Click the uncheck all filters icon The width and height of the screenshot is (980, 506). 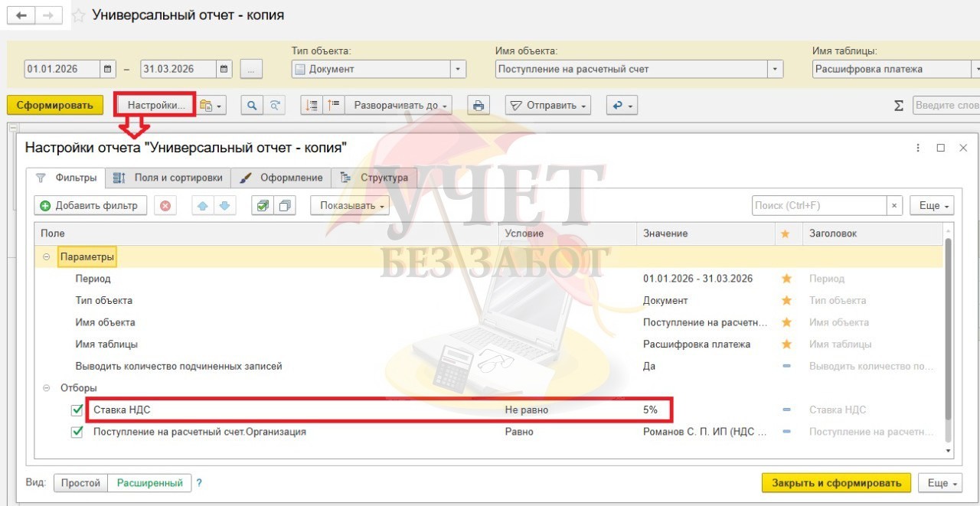coord(285,205)
